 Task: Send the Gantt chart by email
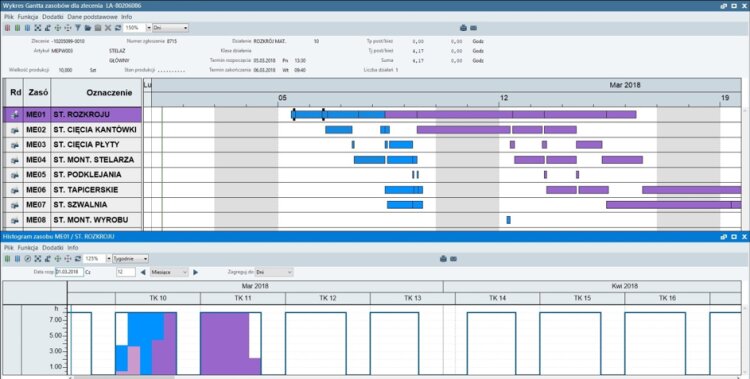[x=473, y=28]
